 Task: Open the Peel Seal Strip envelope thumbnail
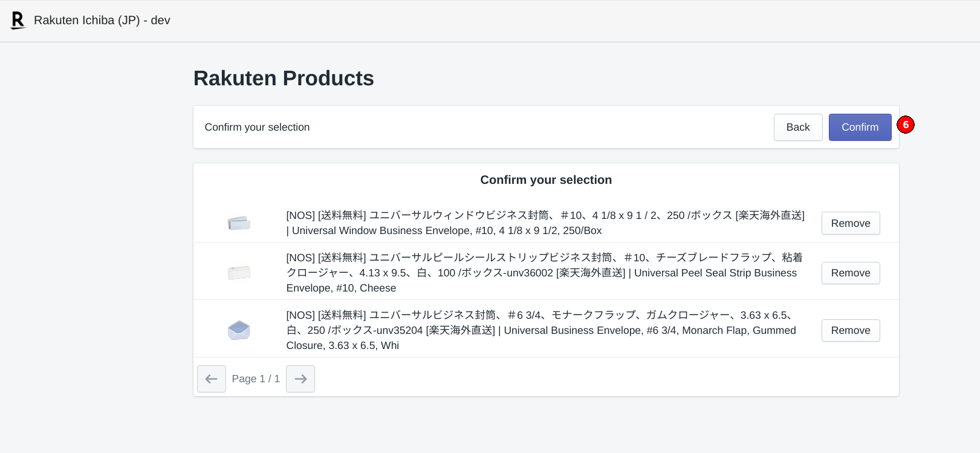pos(239,273)
